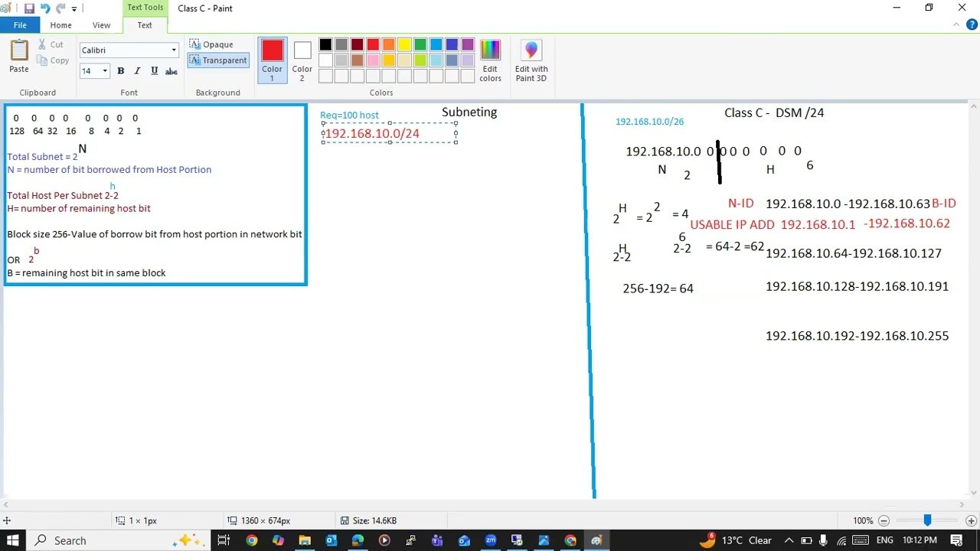980x551 pixels.
Task: Open the Customize Quick Access Toolbar arrow
Action: point(74,9)
